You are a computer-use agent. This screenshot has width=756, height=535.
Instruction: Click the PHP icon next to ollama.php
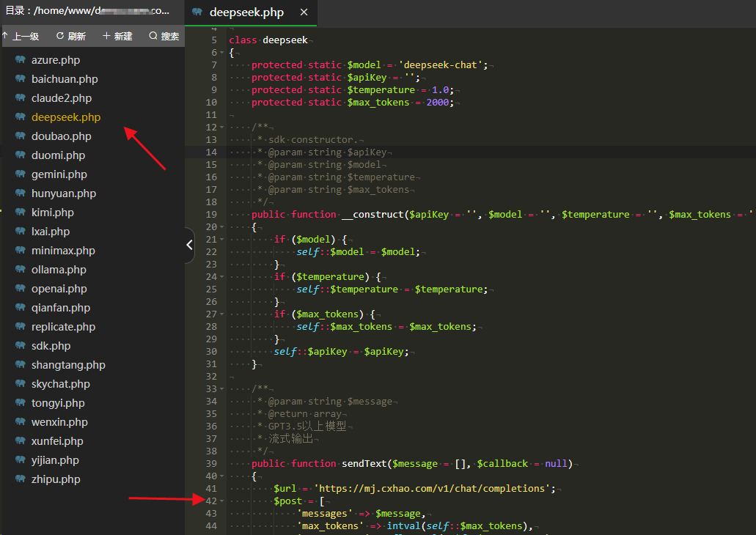[x=21, y=270]
